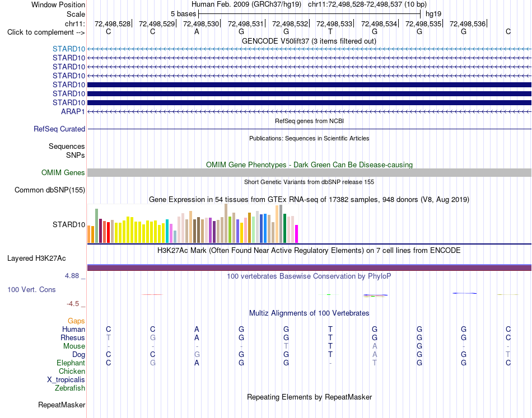Click the Gaps label in the alignment track

pyautogui.click(x=76, y=321)
